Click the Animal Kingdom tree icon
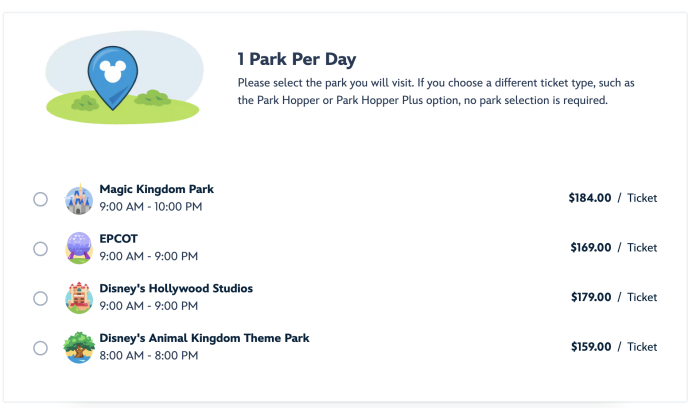The height and width of the screenshot is (408, 700). pyautogui.click(x=79, y=347)
